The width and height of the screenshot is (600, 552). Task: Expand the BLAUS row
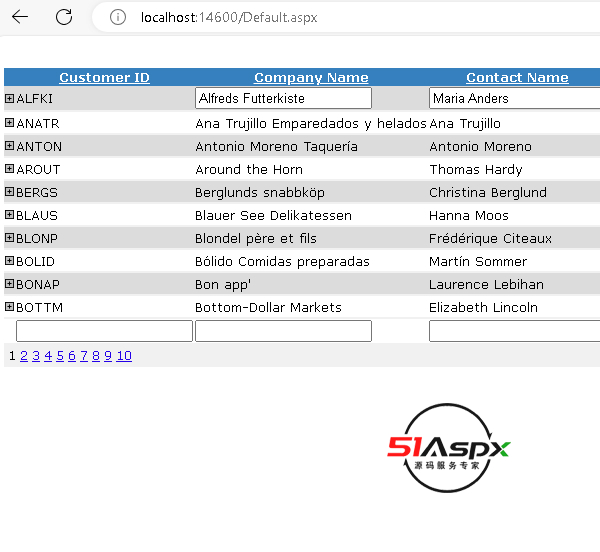coord(9,214)
